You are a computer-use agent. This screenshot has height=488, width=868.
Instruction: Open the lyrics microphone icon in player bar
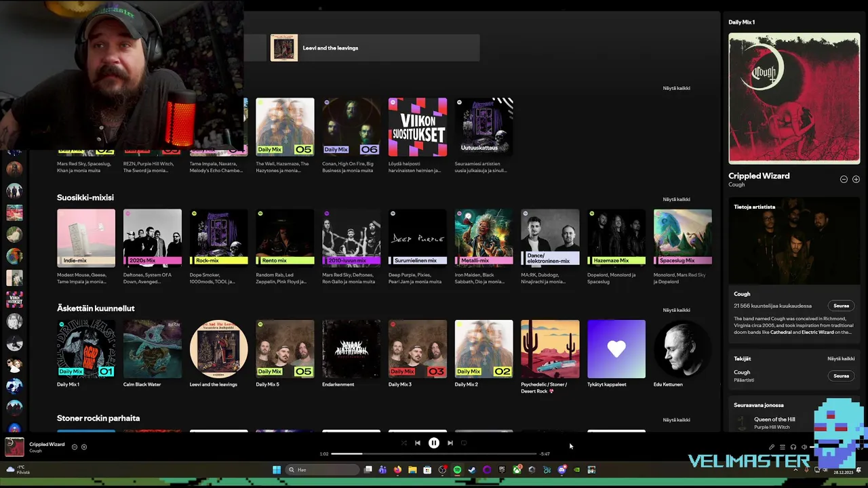coord(771,447)
